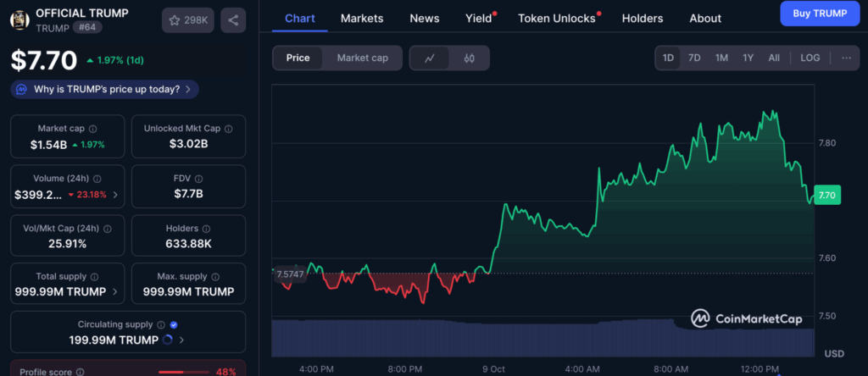Toggle the LOG scale option
868x376 pixels.
[x=810, y=58]
